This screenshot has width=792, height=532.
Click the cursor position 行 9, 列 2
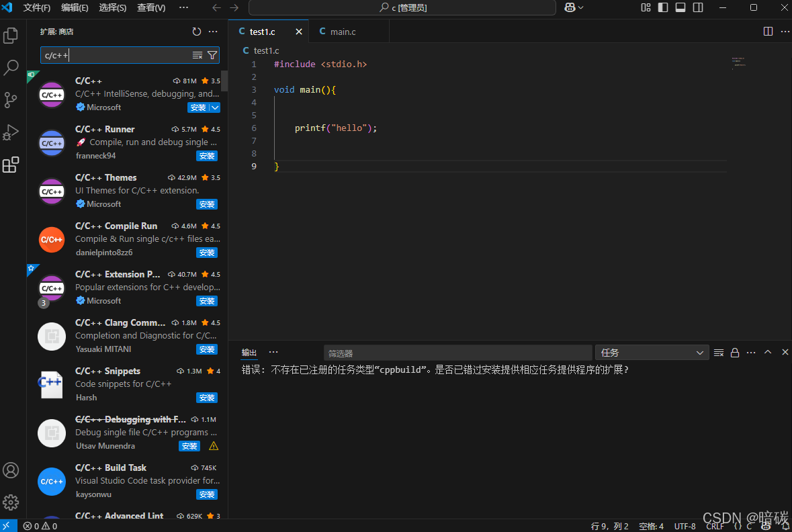click(609, 526)
